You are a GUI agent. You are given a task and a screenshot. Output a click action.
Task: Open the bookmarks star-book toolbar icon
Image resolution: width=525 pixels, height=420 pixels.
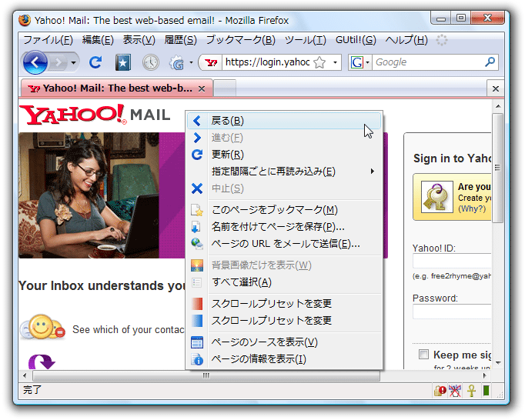point(123,62)
